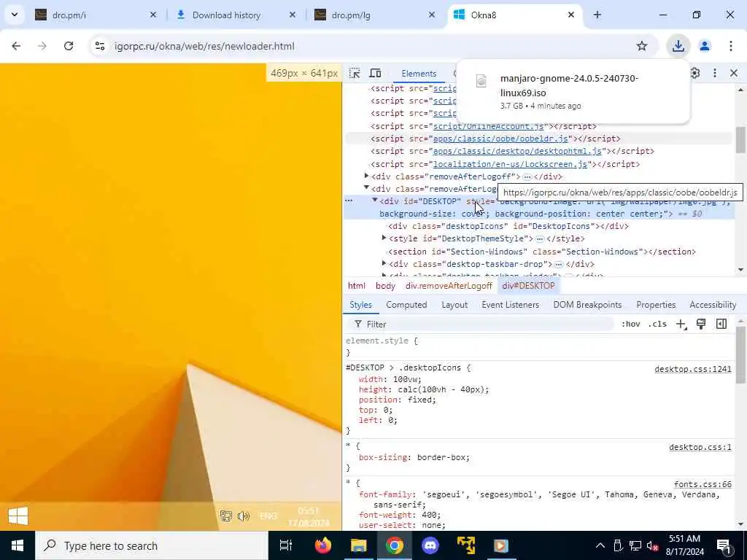Open Chrome downloads icon in toolbar

click(678, 46)
